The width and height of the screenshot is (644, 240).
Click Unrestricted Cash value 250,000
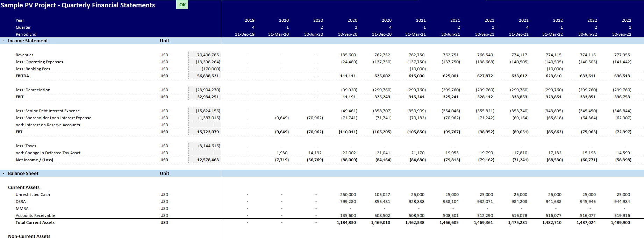[348, 195]
